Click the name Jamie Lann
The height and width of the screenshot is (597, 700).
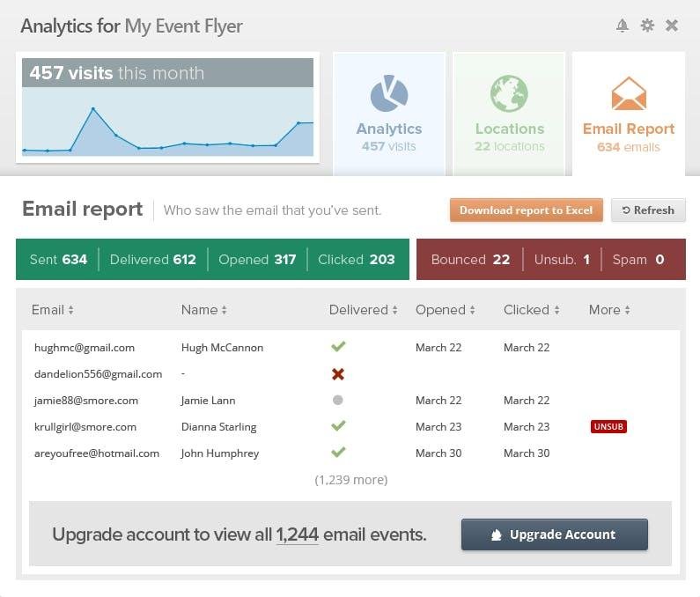[208, 401]
